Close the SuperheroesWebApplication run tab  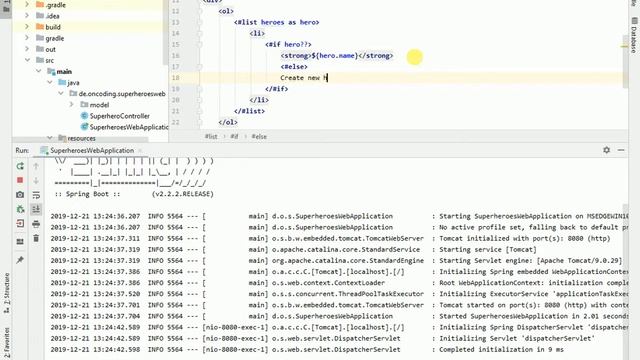(140, 151)
